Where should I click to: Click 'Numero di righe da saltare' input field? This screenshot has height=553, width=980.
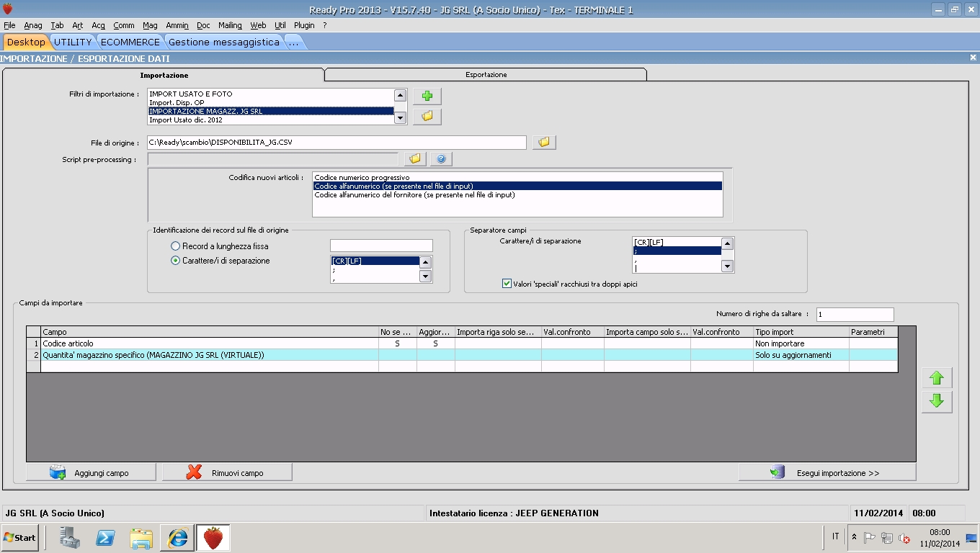(x=855, y=315)
